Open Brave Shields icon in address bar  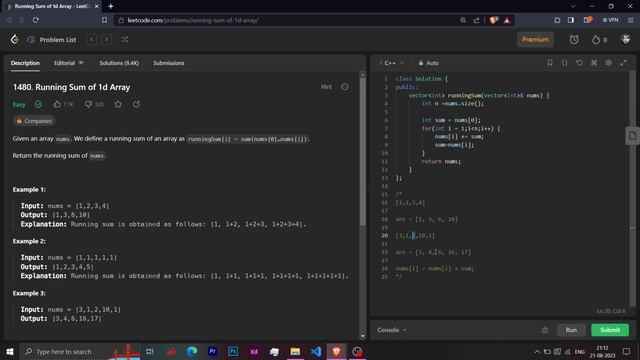tap(493, 20)
